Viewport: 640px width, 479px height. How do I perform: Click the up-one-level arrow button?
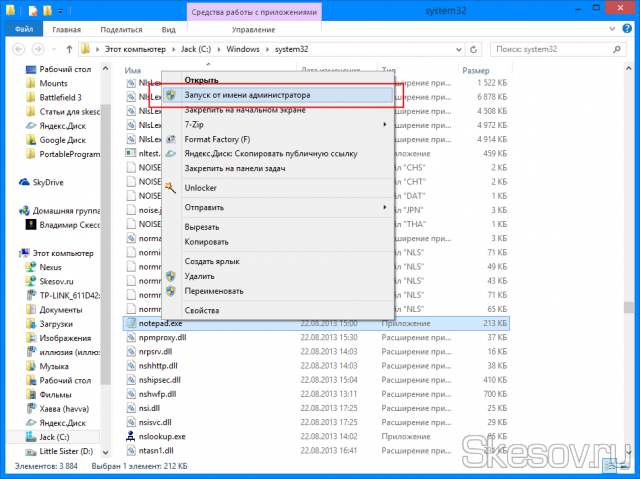click(67, 48)
